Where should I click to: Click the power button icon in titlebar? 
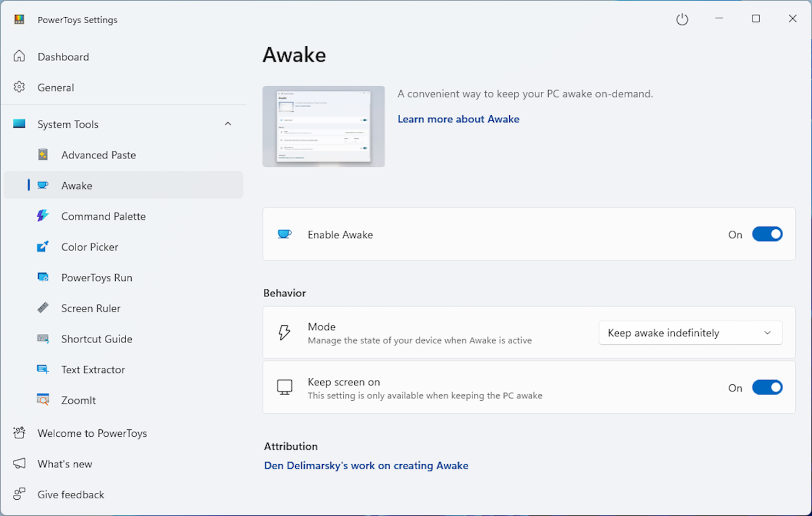pyautogui.click(x=682, y=19)
